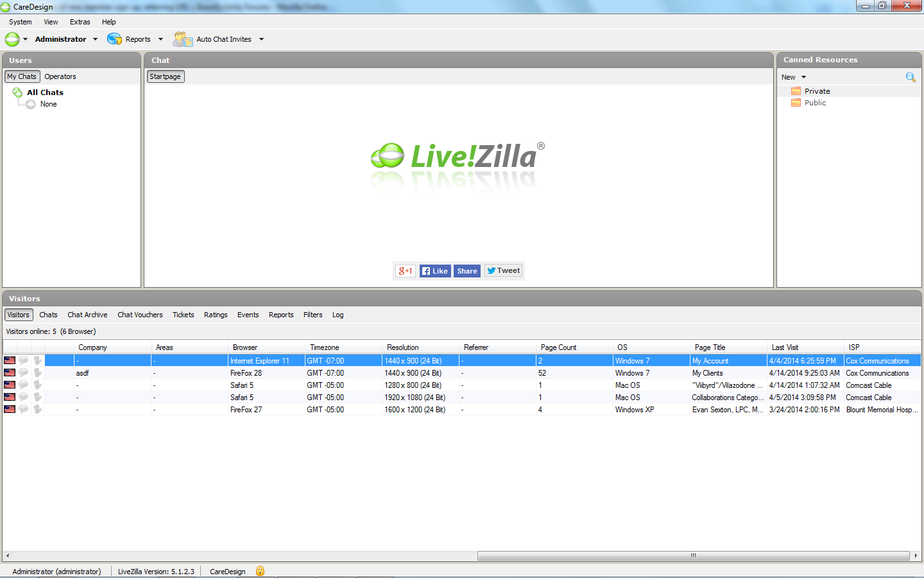Click the Facebook Like button
Screen dimensions: 924x578
tap(435, 271)
